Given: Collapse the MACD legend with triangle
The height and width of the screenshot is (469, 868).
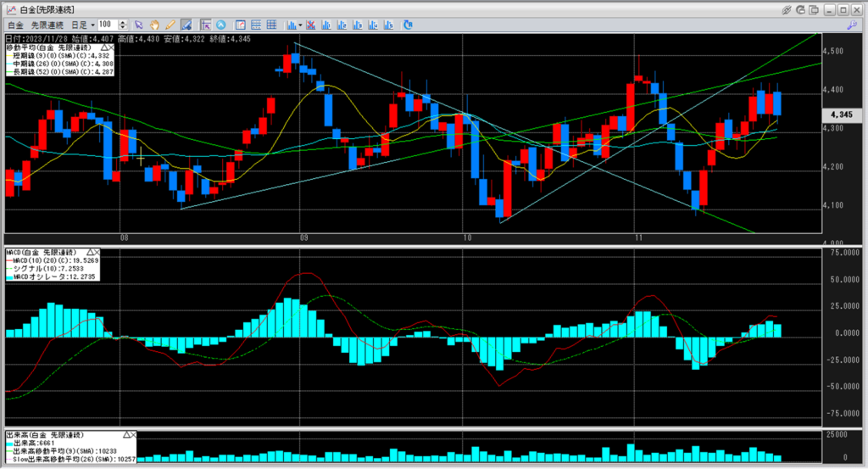Looking at the screenshot, I should 90,253.
